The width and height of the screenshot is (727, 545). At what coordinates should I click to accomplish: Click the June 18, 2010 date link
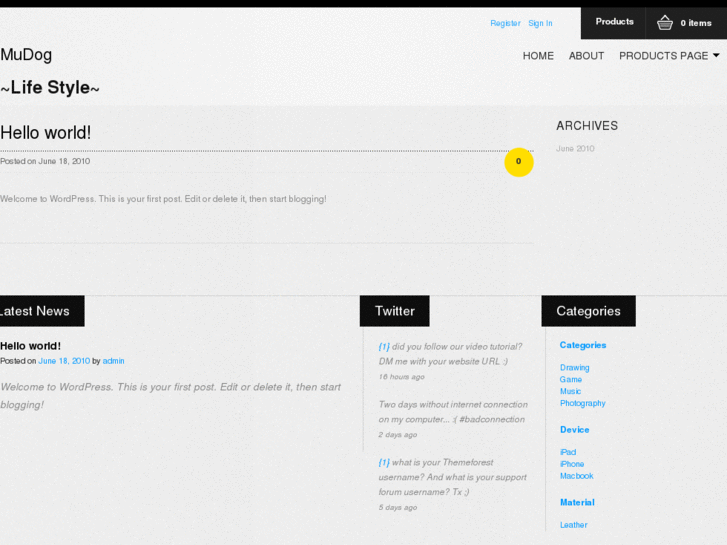[64, 361]
